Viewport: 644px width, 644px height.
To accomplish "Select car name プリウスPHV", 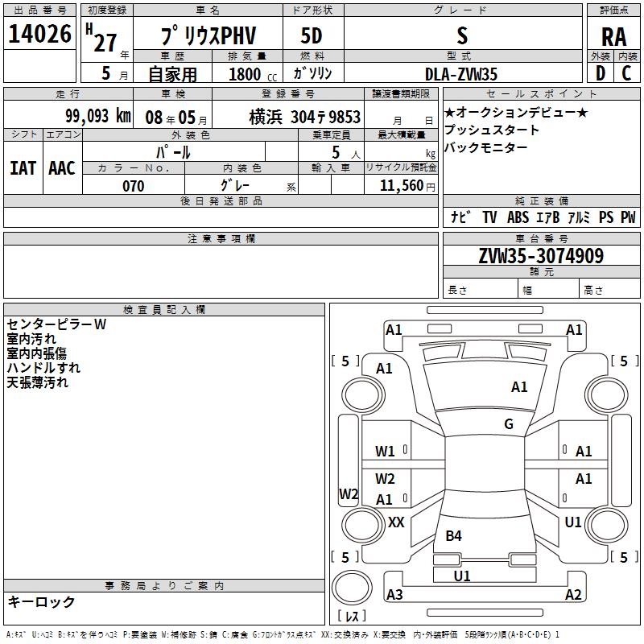I will click(208, 35).
